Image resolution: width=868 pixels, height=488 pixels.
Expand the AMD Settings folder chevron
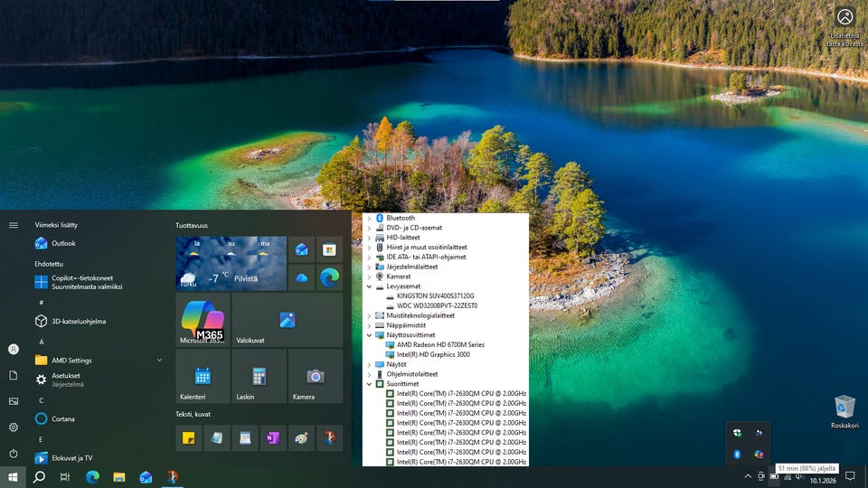pos(159,361)
